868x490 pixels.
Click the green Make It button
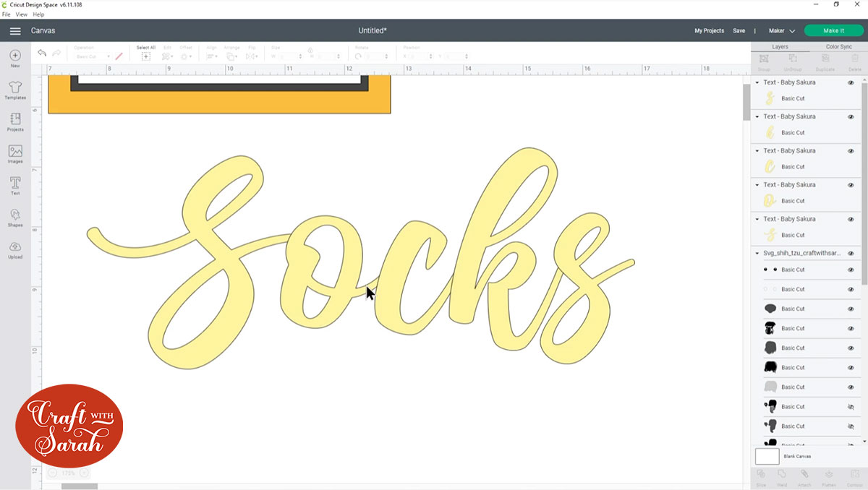coord(833,30)
